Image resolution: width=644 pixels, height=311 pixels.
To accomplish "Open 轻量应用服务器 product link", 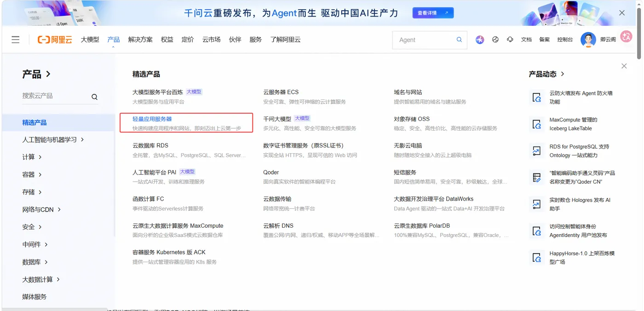I will point(152,119).
